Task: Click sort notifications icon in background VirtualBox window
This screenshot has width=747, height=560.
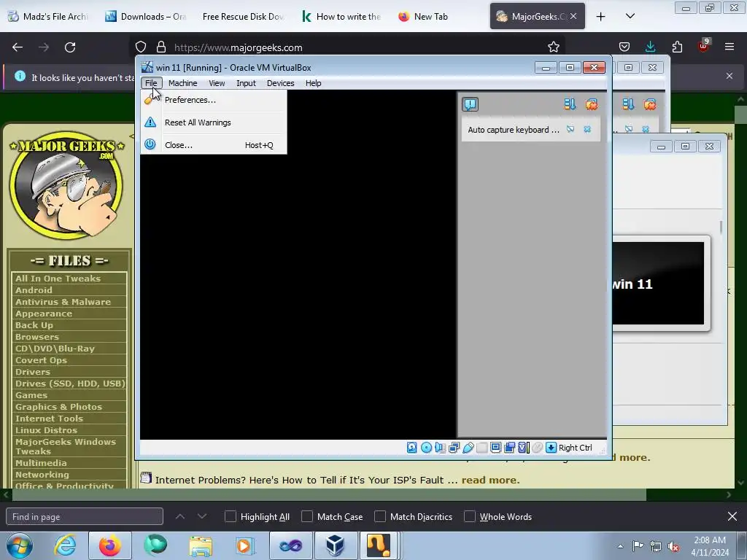Action: tap(628, 104)
